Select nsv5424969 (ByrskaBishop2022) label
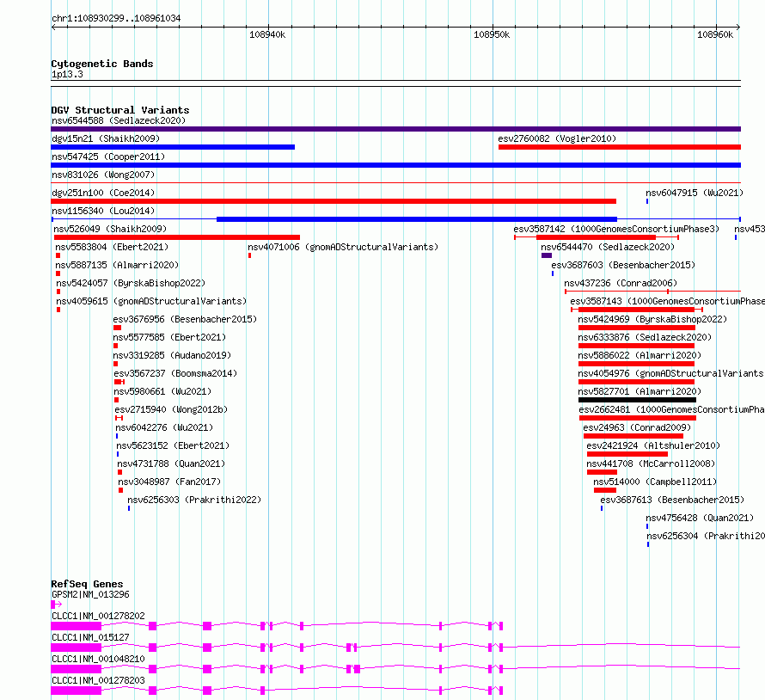 tap(652, 319)
